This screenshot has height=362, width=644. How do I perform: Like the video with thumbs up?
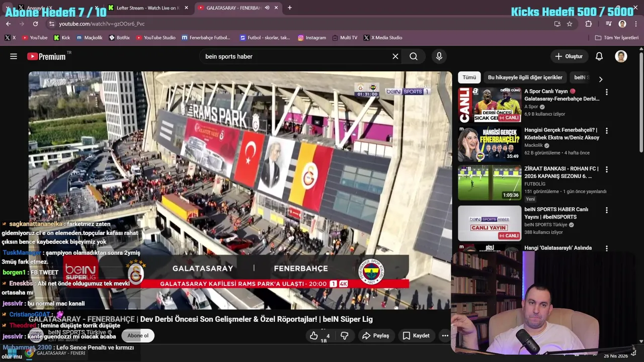(x=314, y=335)
